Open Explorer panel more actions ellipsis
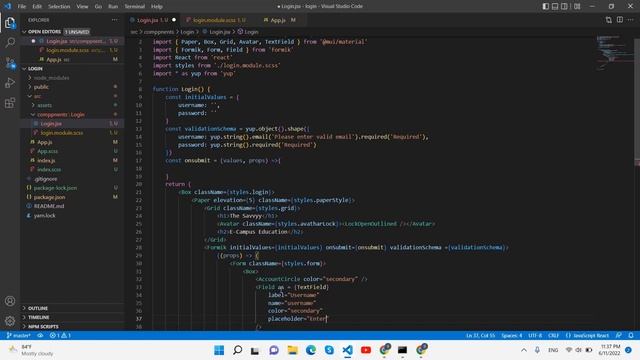Screen dimensions: 640x360 (x=115, y=20)
